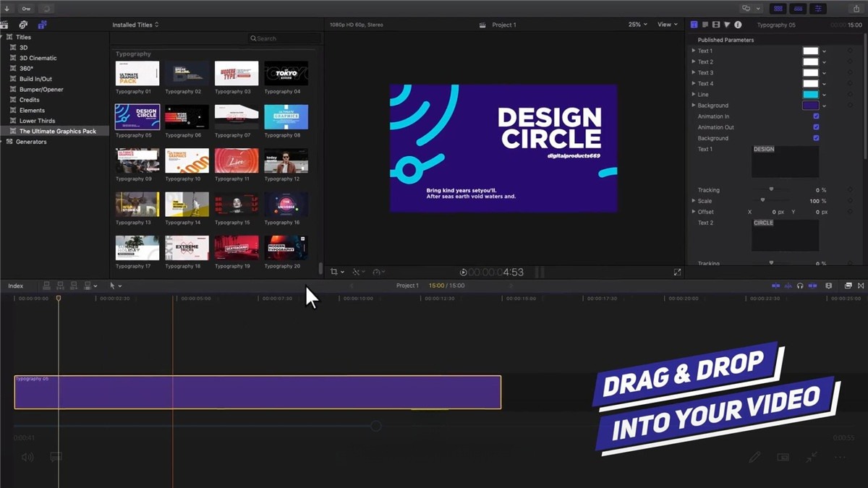Open the Titles and Generators sidebar

[43, 25]
